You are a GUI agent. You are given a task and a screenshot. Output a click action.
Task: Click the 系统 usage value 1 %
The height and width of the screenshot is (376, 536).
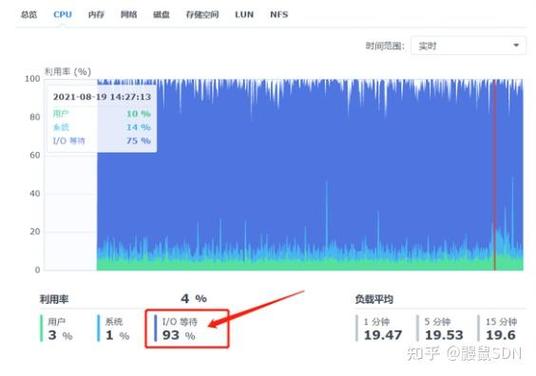117,336
